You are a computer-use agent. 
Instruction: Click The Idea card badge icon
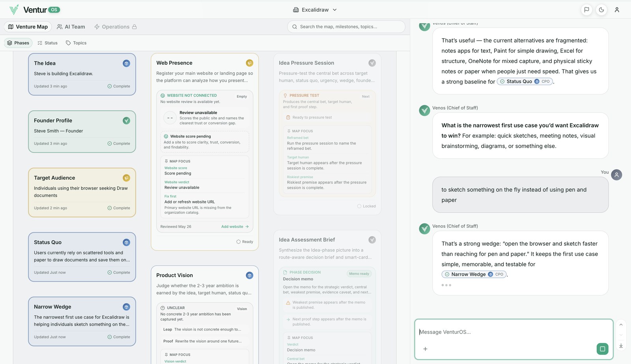pyautogui.click(x=126, y=63)
